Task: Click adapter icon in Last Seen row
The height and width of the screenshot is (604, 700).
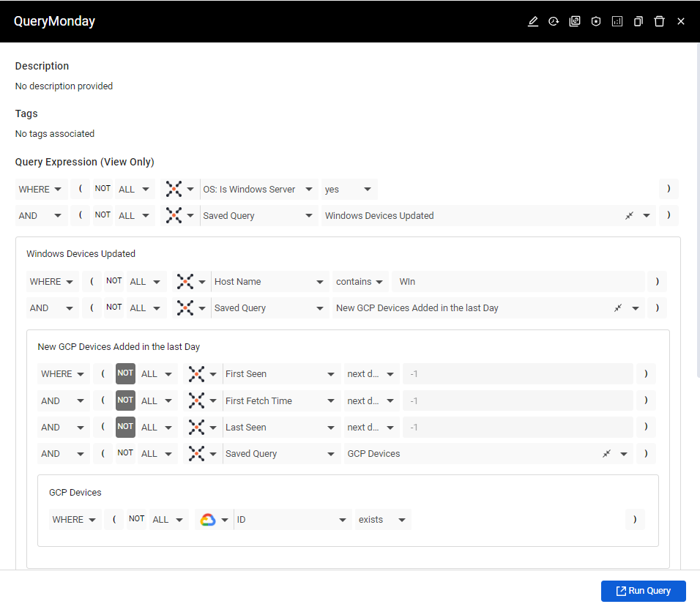Action: pos(196,428)
